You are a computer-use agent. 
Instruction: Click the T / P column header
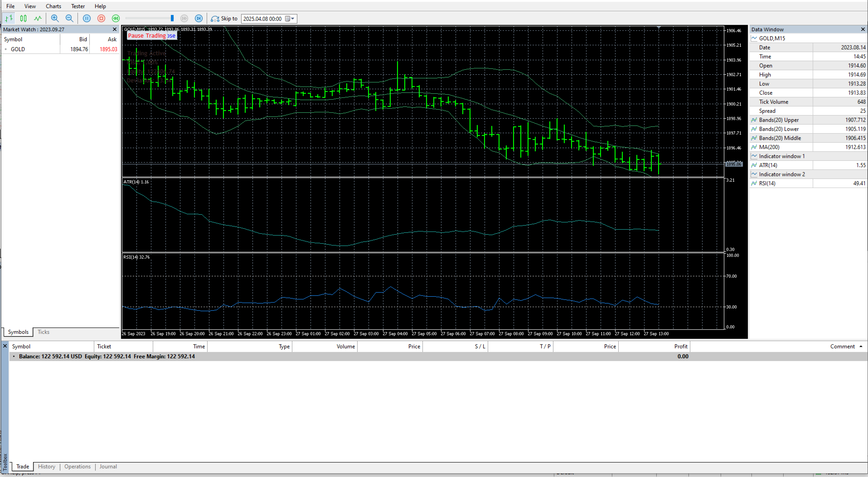coord(520,347)
